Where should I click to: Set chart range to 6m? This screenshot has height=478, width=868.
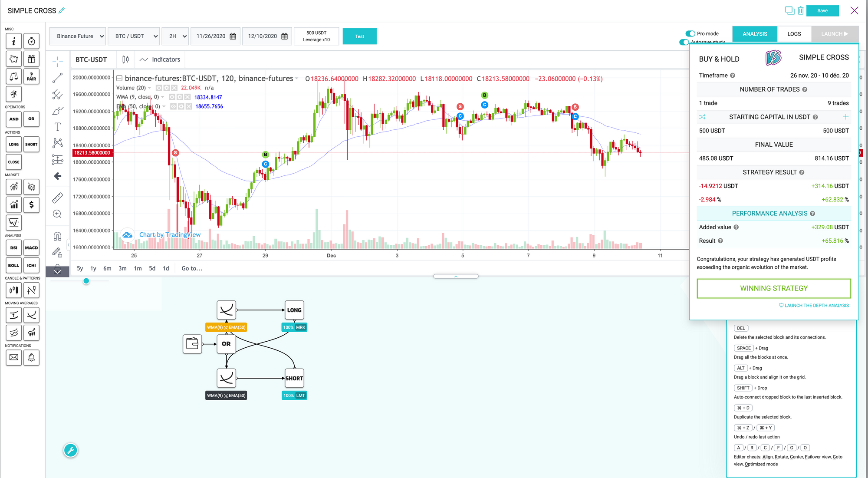pyautogui.click(x=107, y=268)
